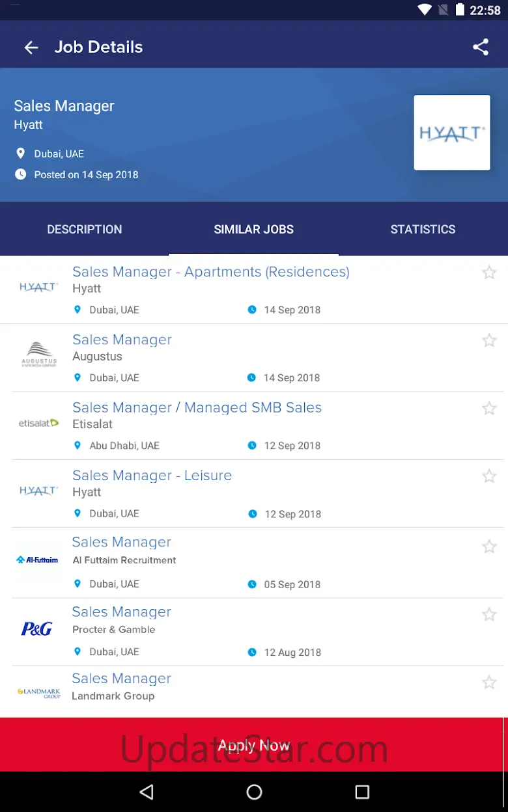Open the Augustus Sales Manager listing title

click(122, 340)
